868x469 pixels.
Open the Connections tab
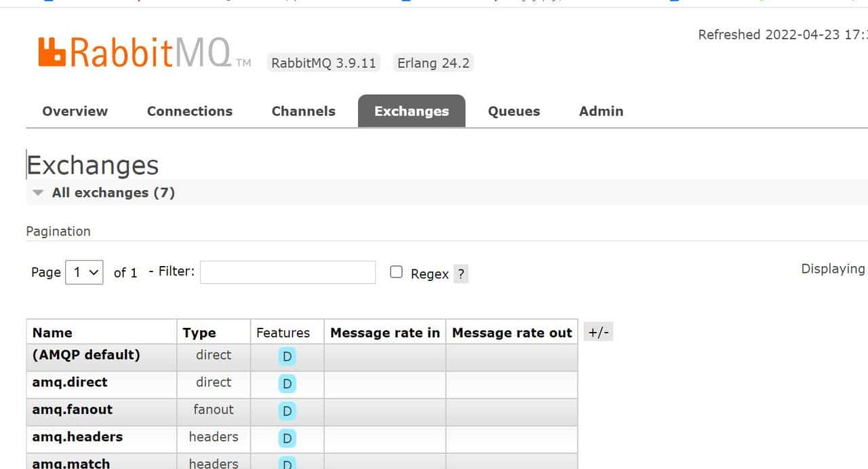[x=190, y=111]
